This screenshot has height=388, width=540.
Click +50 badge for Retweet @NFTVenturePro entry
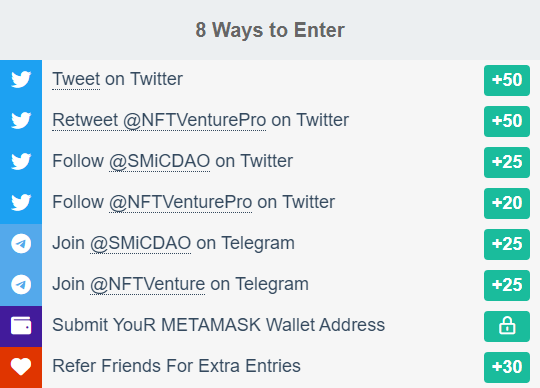507,121
